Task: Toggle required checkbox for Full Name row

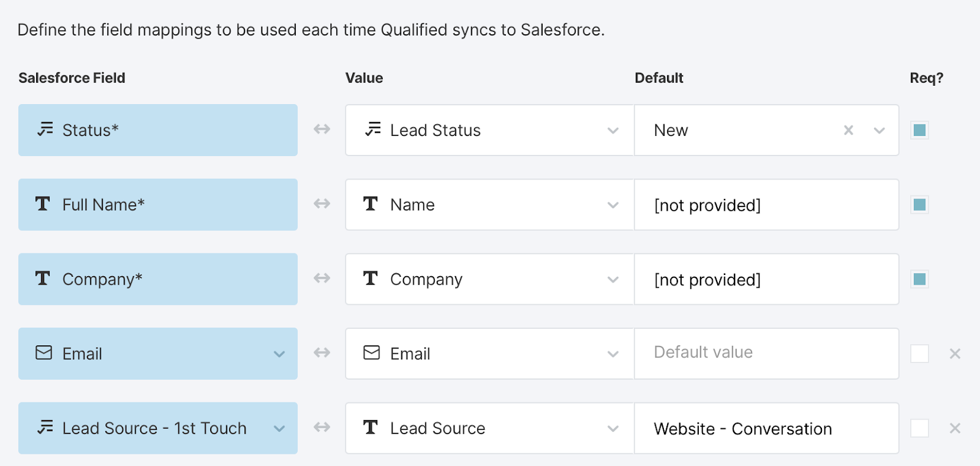Action: point(919,205)
